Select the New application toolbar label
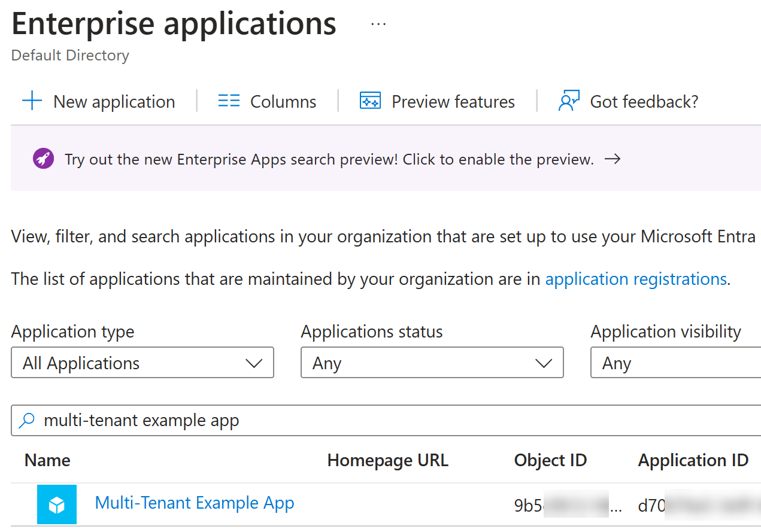Viewport: 761px width, 532px height. coord(114,102)
